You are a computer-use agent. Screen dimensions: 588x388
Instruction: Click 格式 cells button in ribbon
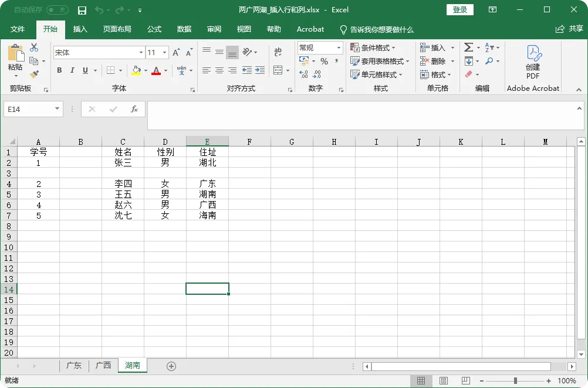coord(436,74)
